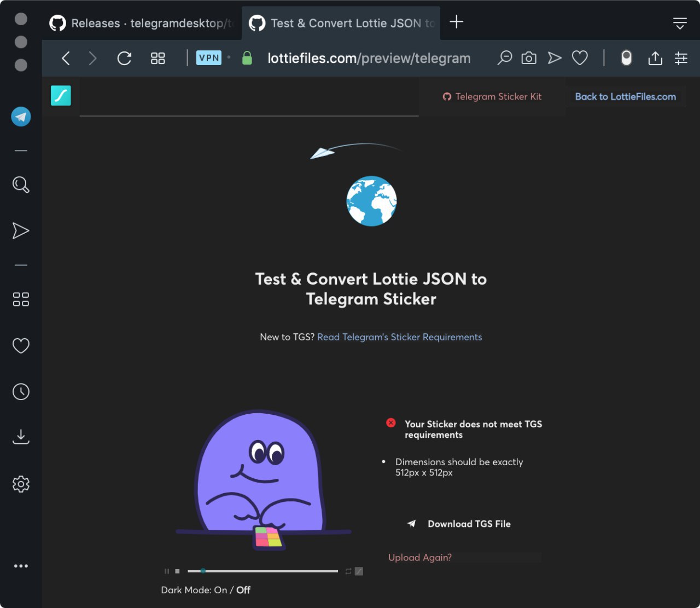This screenshot has width=700, height=608.
Task: Stop the sticker animation
Action: (177, 571)
